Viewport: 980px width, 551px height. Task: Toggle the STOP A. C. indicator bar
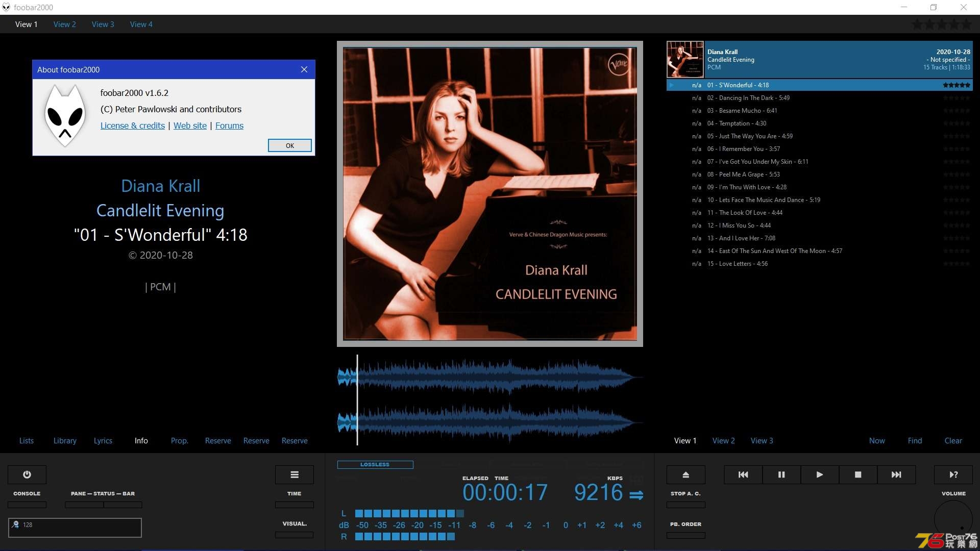tap(686, 505)
